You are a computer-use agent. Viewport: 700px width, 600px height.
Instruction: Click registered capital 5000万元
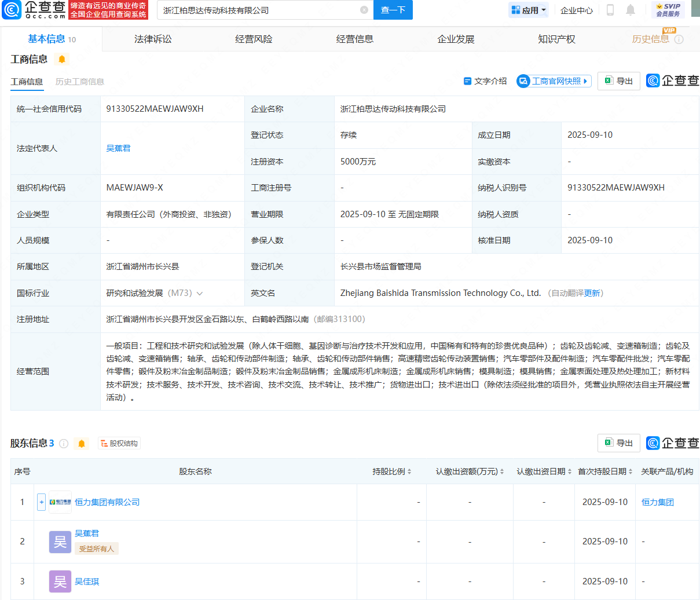click(x=358, y=162)
